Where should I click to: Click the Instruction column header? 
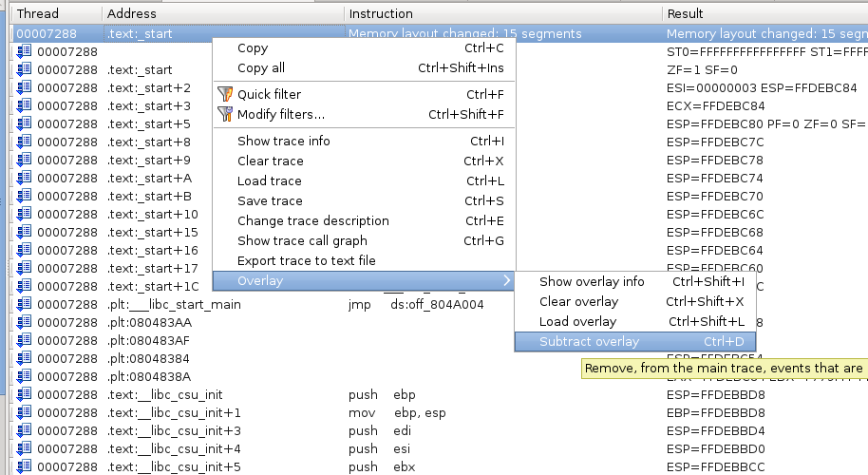coord(381,13)
